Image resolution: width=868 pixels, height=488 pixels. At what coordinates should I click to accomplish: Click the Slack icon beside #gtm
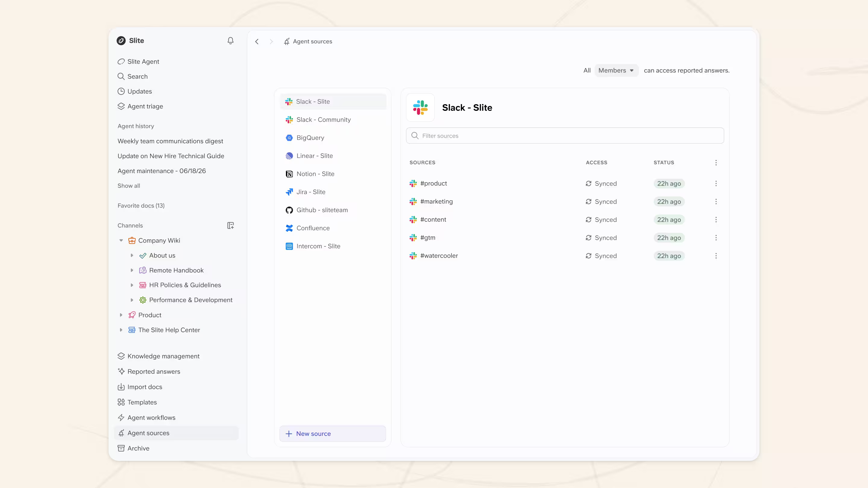(x=413, y=238)
